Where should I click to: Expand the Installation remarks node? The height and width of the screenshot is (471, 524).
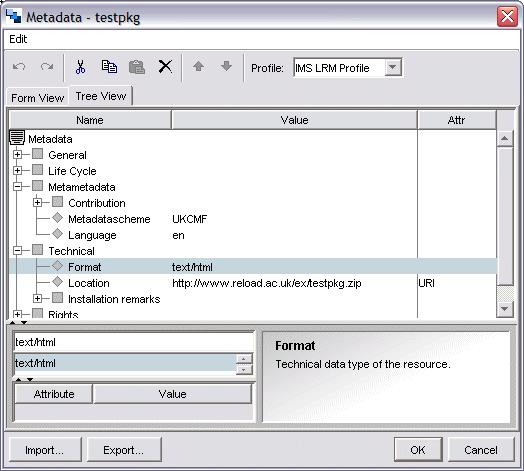pyautogui.click(x=37, y=299)
